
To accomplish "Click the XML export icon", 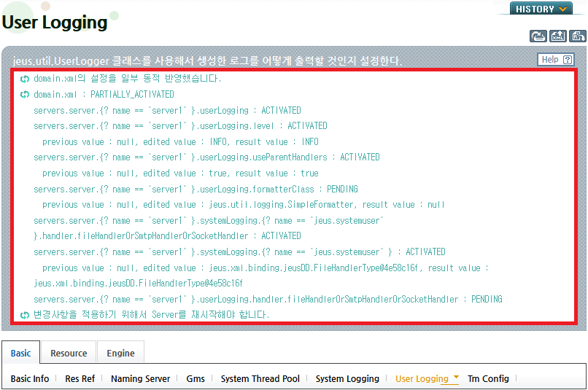I will click(558, 36).
